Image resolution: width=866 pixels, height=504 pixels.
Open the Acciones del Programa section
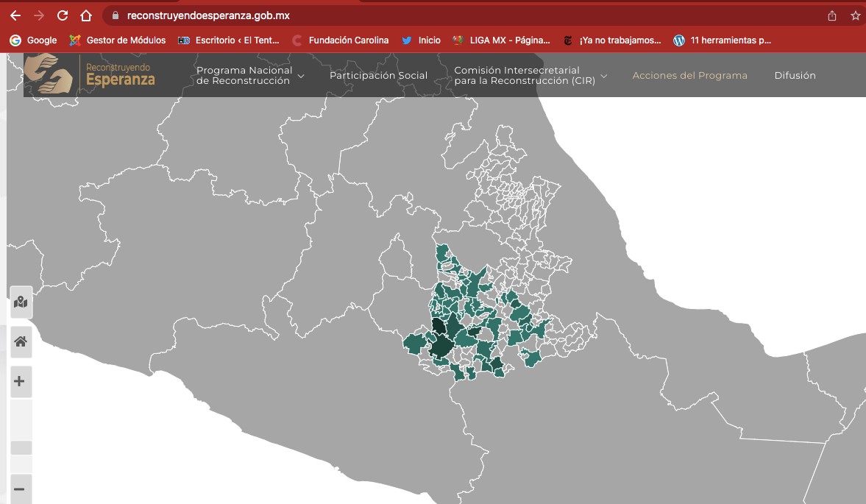pyautogui.click(x=689, y=75)
